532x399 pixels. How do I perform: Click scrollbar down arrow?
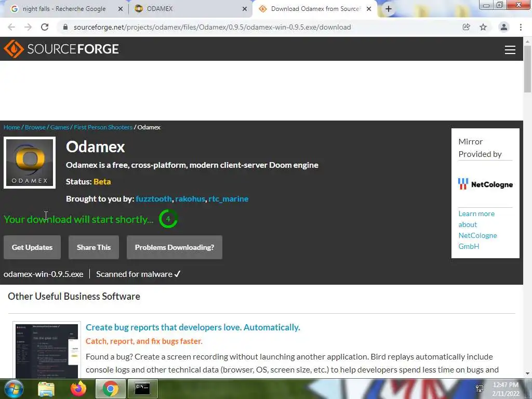[x=527, y=374]
